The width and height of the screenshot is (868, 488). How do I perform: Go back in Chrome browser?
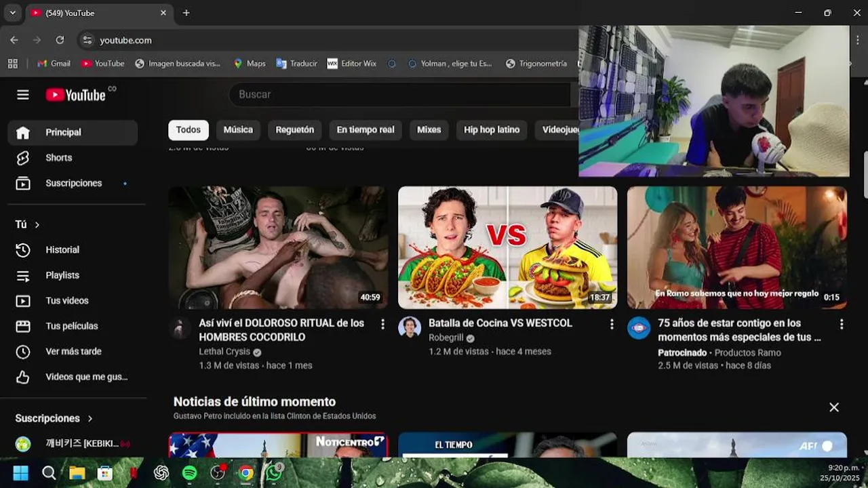click(14, 40)
